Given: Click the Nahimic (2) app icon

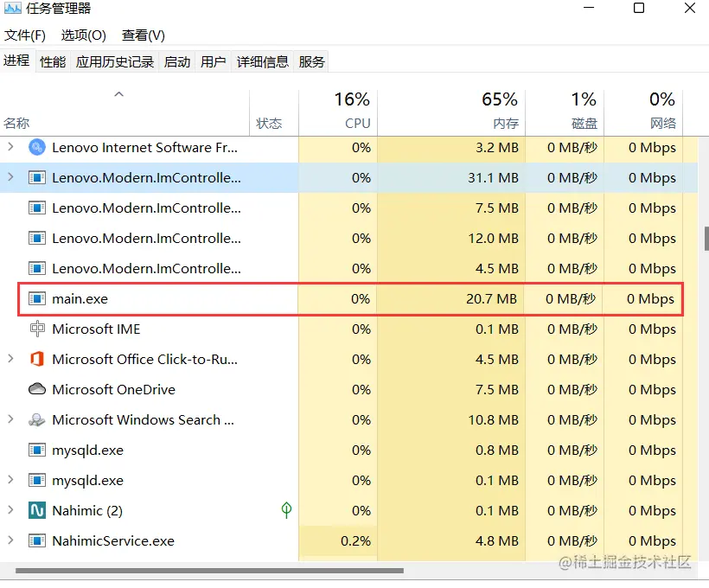Looking at the screenshot, I should click(37, 510).
